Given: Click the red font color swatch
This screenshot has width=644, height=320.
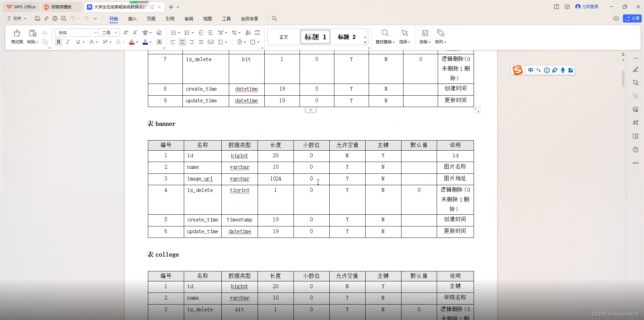Looking at the screenshot, I should pyautogui.click(x=132, y=44).
